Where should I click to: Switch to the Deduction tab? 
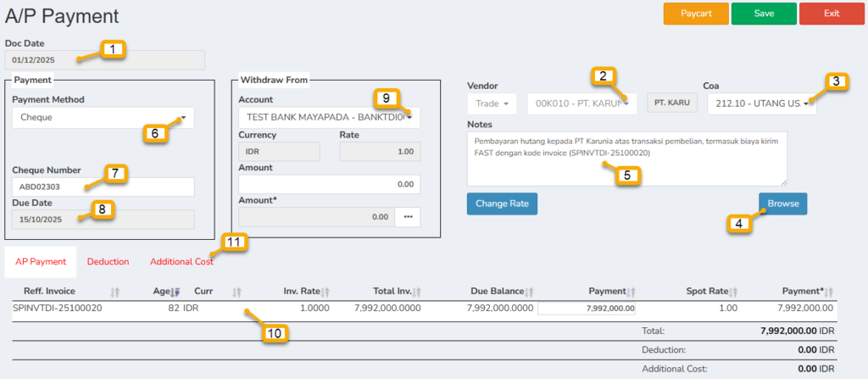click(108, 262)
